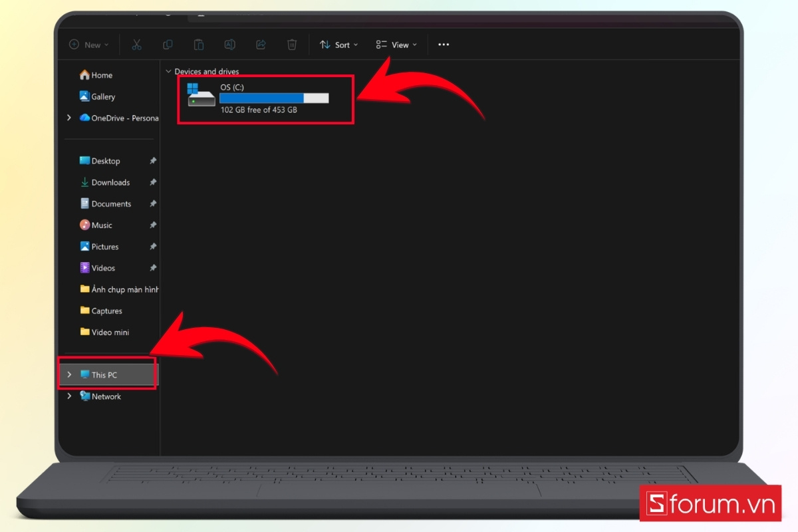Screen dimensions: 798x532
Task: Open the pinned Downloads folder
Action: coord(104,182)
